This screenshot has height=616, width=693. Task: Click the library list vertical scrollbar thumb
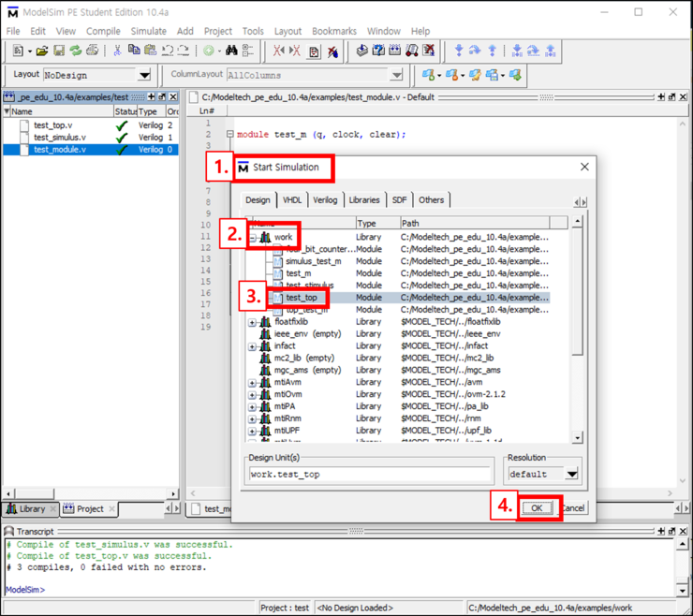click(x=577, y=293)
